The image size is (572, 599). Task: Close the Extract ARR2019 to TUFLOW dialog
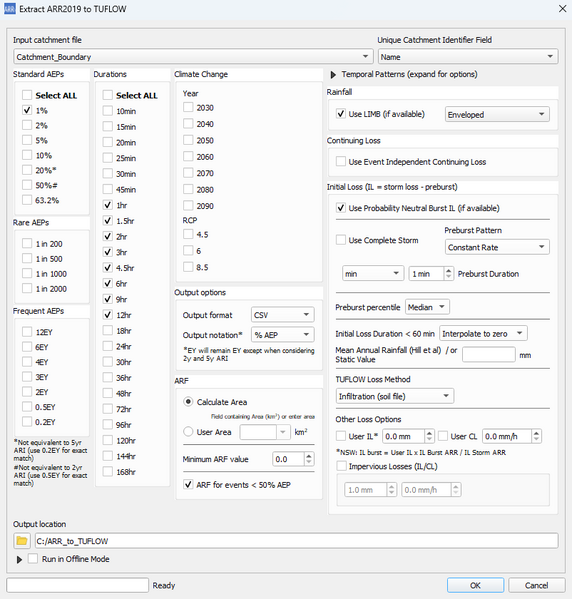(562, 9)
